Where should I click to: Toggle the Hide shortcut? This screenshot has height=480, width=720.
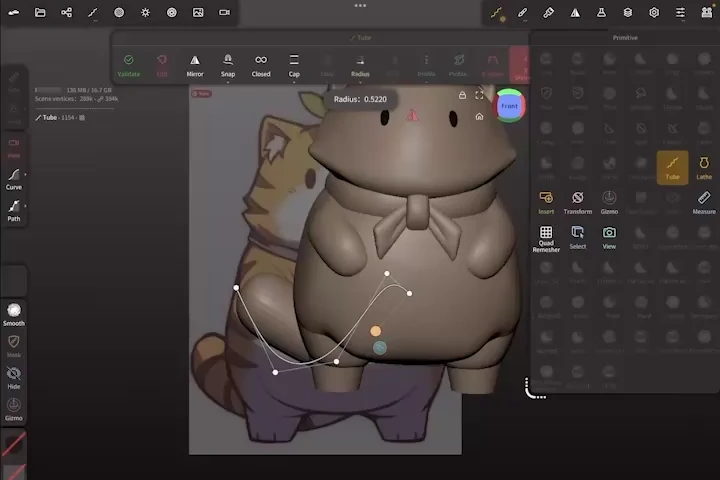(x=14, y=378)
